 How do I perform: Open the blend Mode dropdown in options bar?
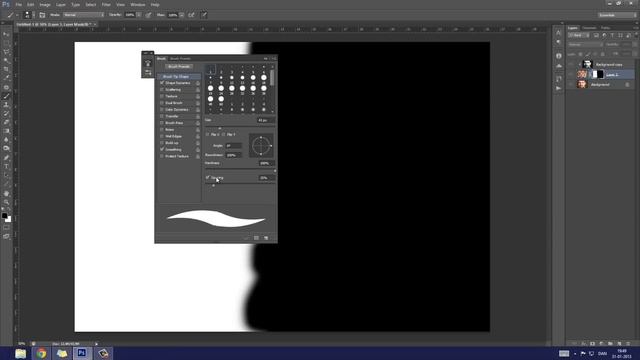tap(83, 15)
